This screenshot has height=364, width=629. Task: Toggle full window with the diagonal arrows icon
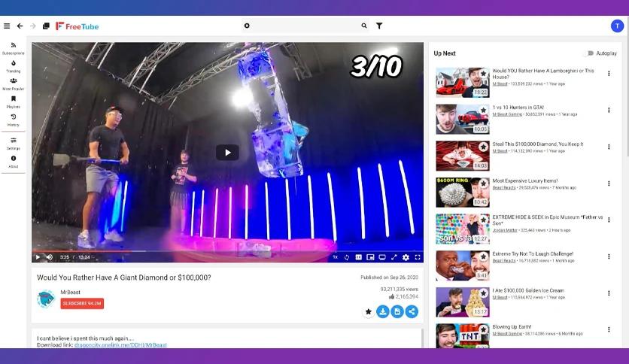coord(394,257)
